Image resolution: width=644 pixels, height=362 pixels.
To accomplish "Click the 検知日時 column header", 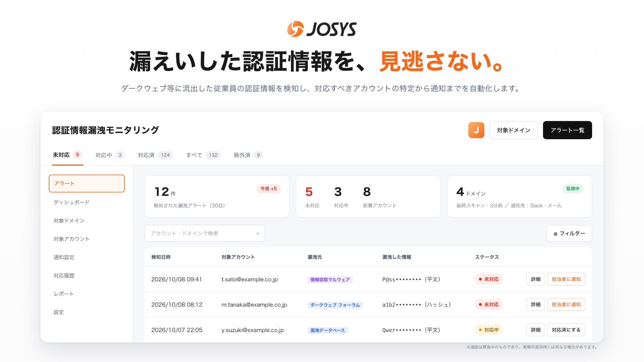I will [x=161, y=257].
